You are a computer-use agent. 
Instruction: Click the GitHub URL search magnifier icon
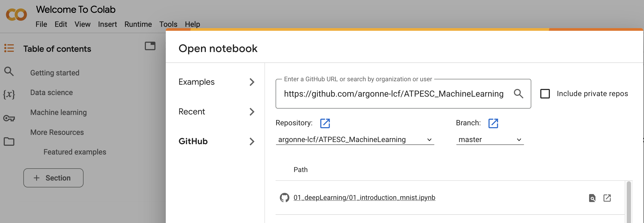point(519,94)
